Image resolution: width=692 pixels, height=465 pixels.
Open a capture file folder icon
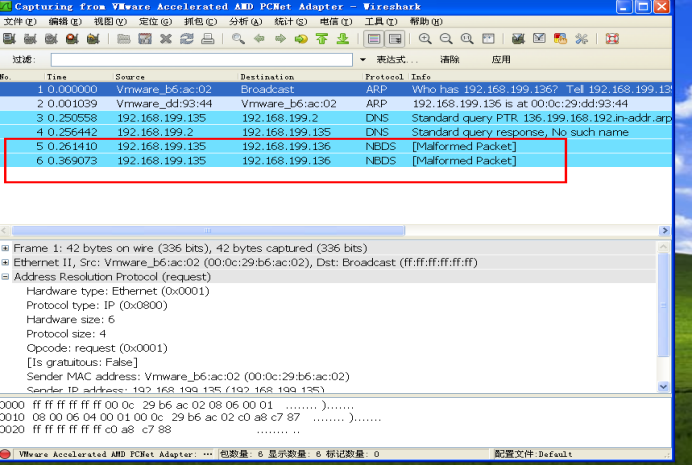(124, 39)
